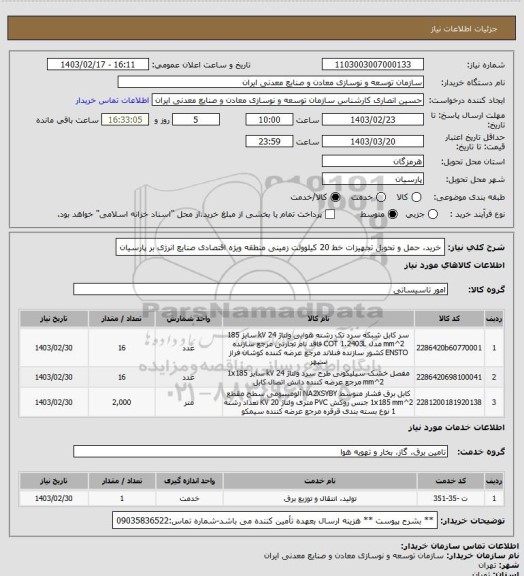Click the remaining time field 16:33:05
Viewport: 524px width, 576px height.
click(x=125, y=120)
